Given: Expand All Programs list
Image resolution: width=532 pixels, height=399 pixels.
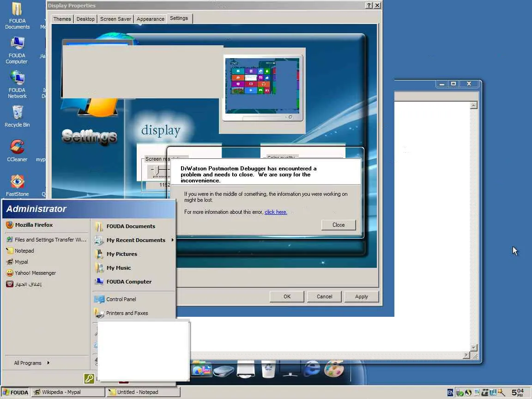Looking at the screenshot, I should (x=32, y=363).
